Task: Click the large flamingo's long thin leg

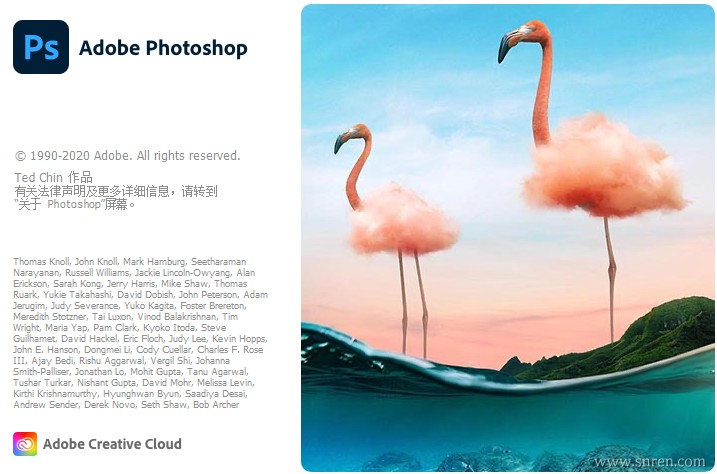Action: 610,279
